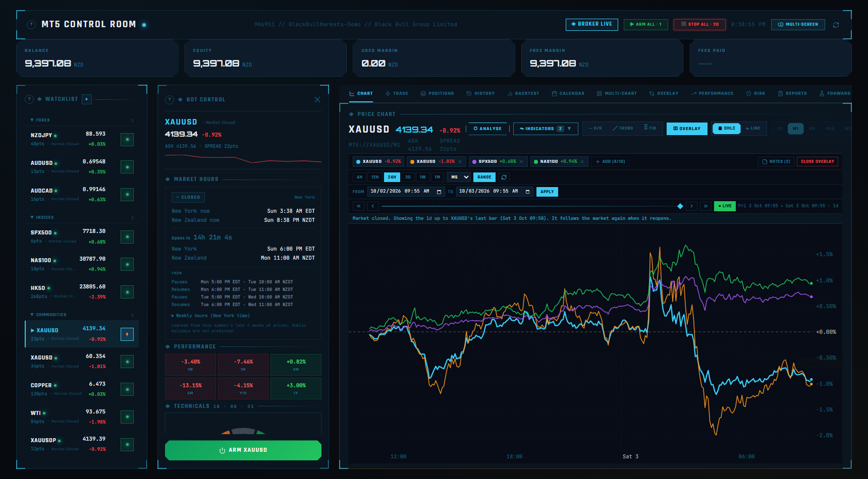Open the Watchlist help icon
Image resolution: width=868 pixels, height=479 pixels.
point(29,99)
